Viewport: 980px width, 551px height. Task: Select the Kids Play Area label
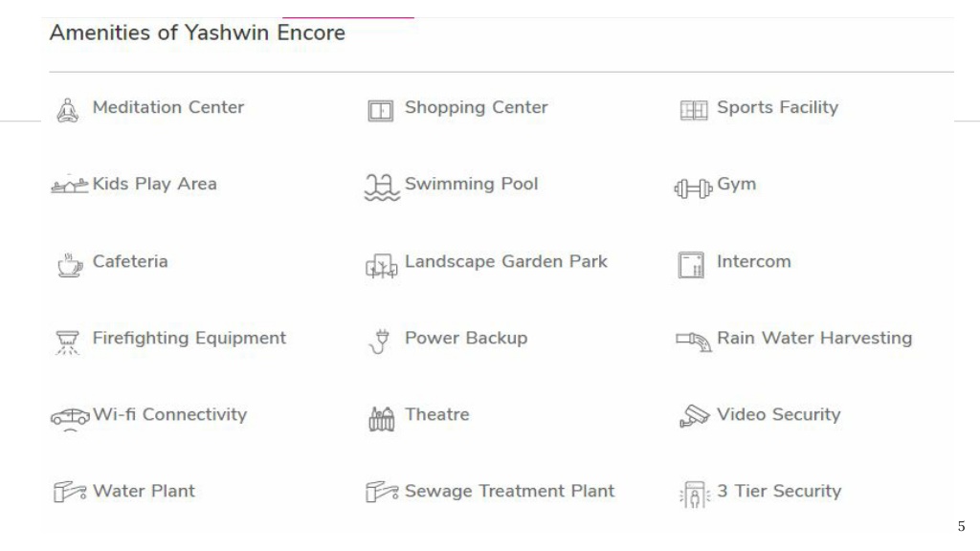click(154, 185)
